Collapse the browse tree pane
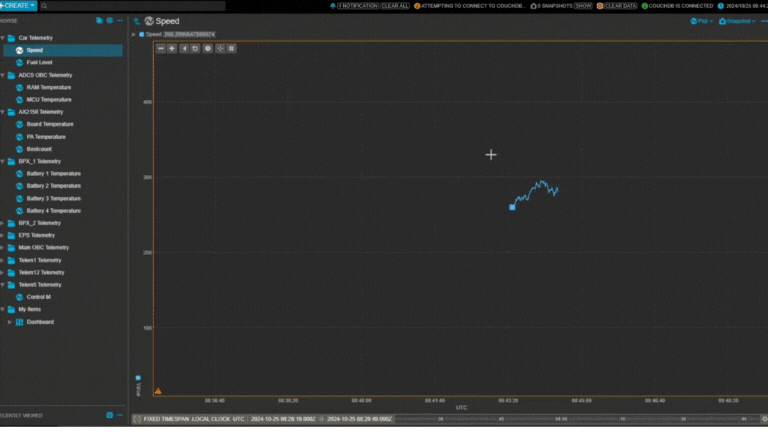 coord(120,21)
